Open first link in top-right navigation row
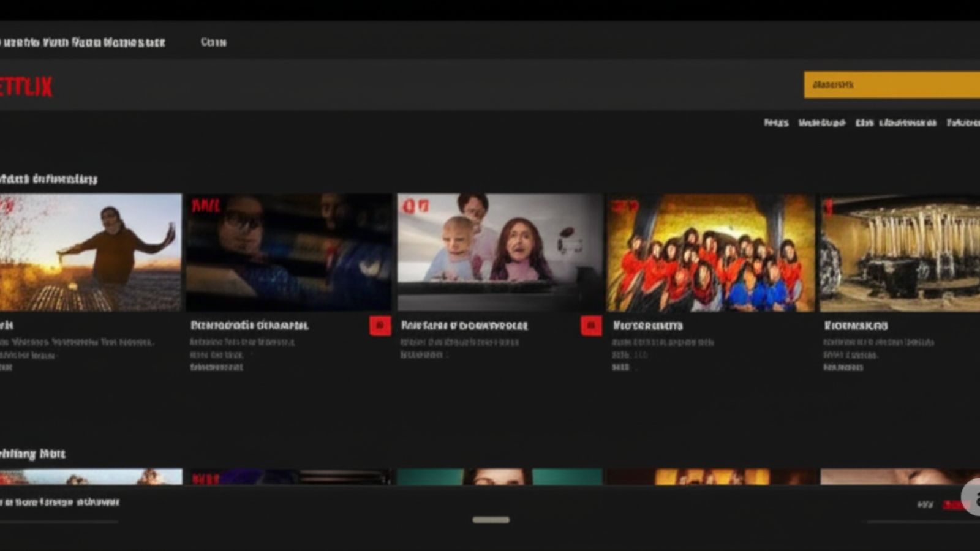This screenshot has height=551, width=980. coord(776,123)
